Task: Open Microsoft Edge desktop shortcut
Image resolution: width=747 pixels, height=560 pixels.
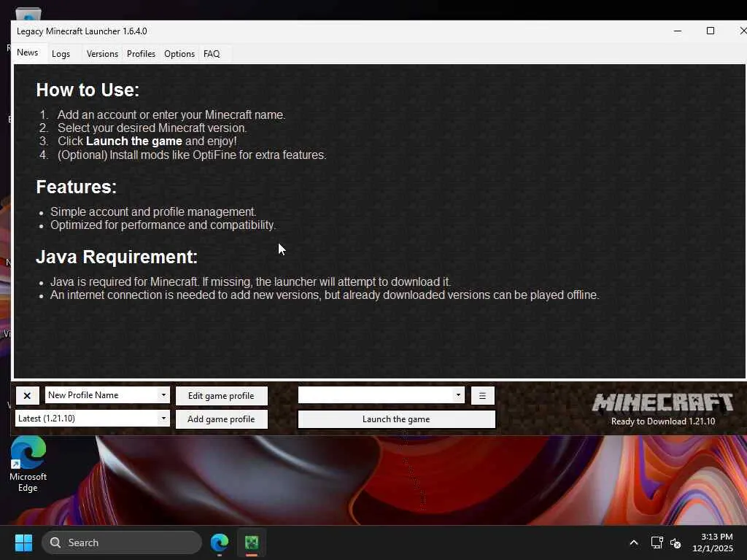Action: pos(28,464)
